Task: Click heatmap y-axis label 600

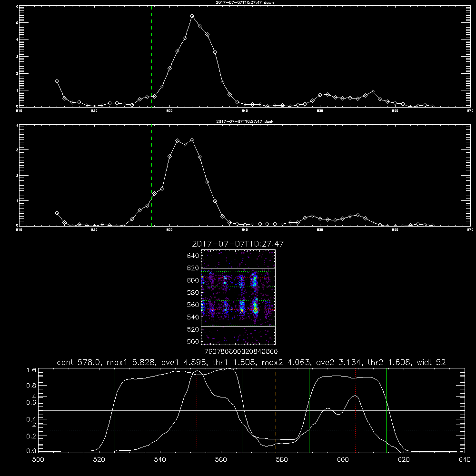Action: (x=193, y=280)
